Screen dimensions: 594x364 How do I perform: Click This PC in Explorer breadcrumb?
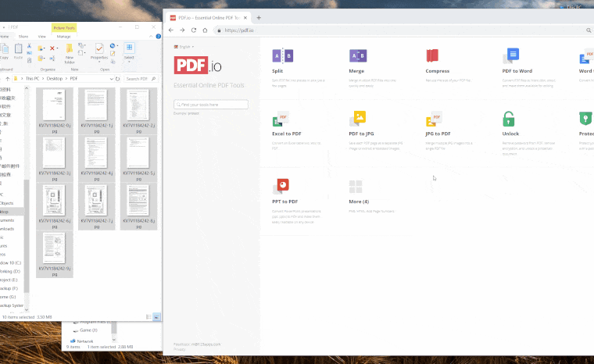pos(32,79)
